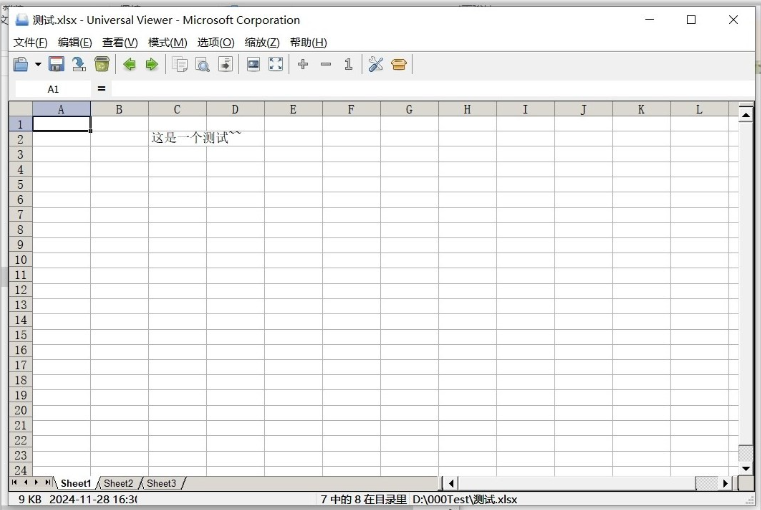Image resolution: width=761 pixels, height=510 pixels.
Task: Open the 编辑(E) menu
Action: [x=75, y=43]
